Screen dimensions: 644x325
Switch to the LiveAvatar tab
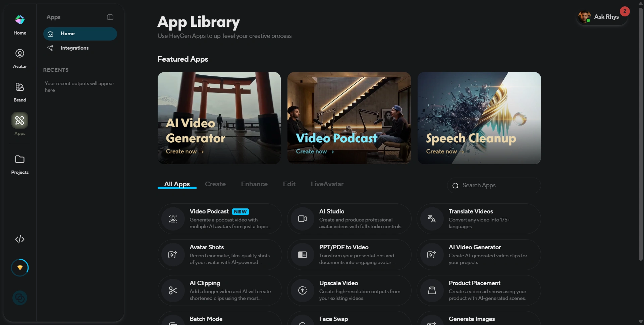(x=327, y=184)
